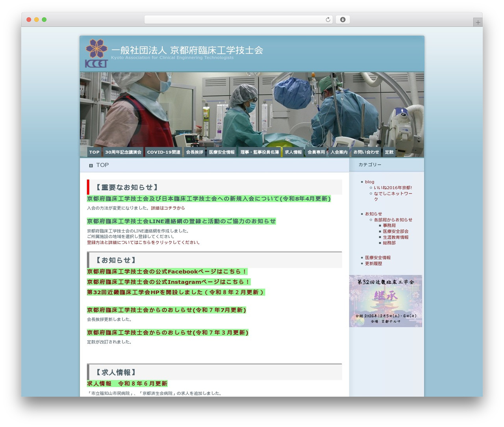Viewport: 504px width, 427px height.
Task: Select the いいね2016年京都! category
Action: (x=393, y=188)
